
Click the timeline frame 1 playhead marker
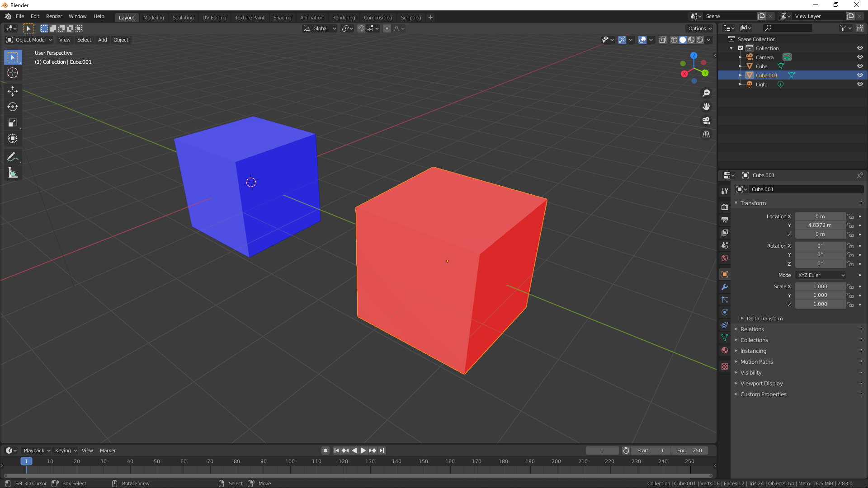(x=26, y=461)
